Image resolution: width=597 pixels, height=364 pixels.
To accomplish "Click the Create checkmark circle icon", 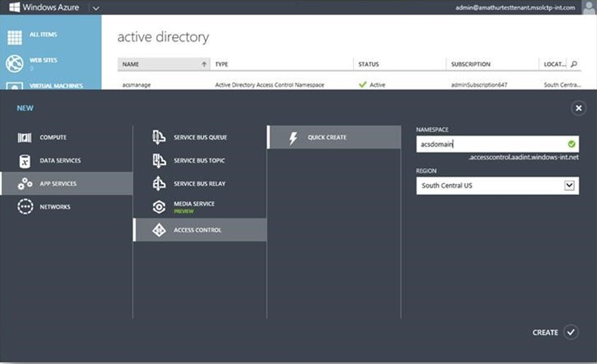I will tap(571, 332).
